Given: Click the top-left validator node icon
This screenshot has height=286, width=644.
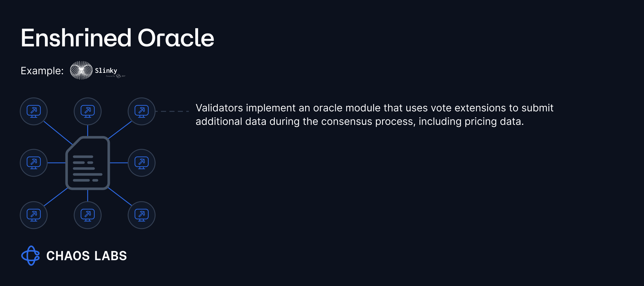Looking at the screenshot, I should pyautogui.click(x=34, y=111).
